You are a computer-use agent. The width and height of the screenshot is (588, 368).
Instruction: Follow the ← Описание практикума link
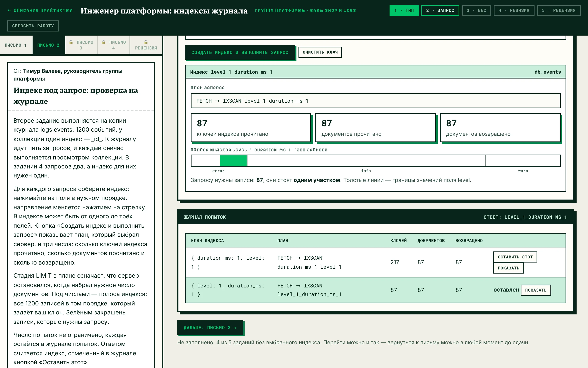pyautogui.click(x=40, y=10)
